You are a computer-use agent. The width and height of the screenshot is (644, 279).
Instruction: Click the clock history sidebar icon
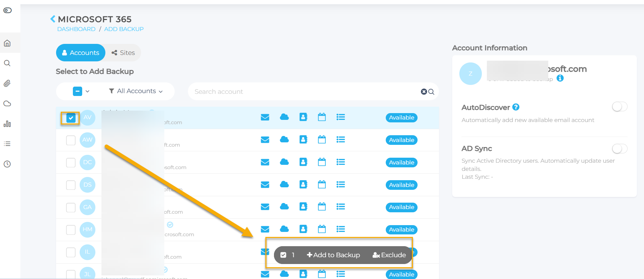(7, 164)
